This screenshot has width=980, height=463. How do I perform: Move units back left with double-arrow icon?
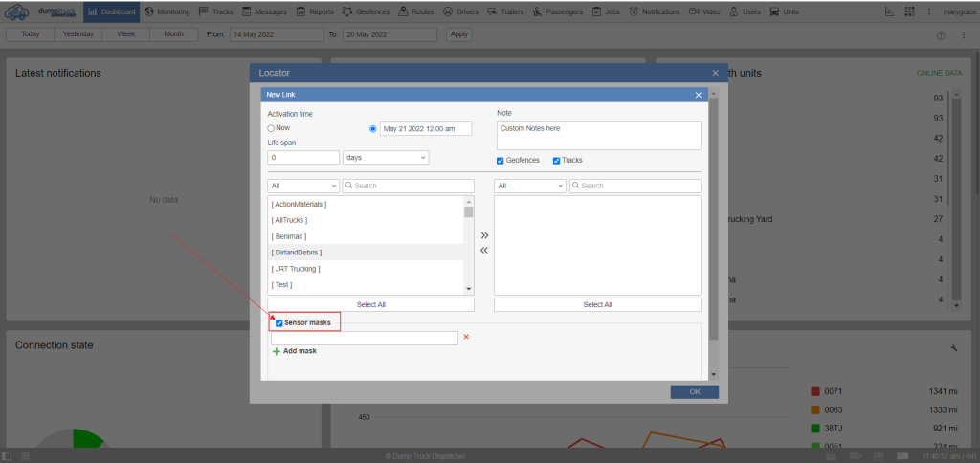(x=483, y=250)
